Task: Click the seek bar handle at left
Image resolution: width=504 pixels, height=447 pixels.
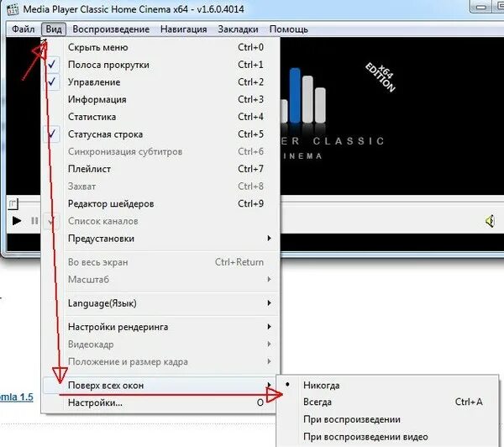Action: point(13,203)
